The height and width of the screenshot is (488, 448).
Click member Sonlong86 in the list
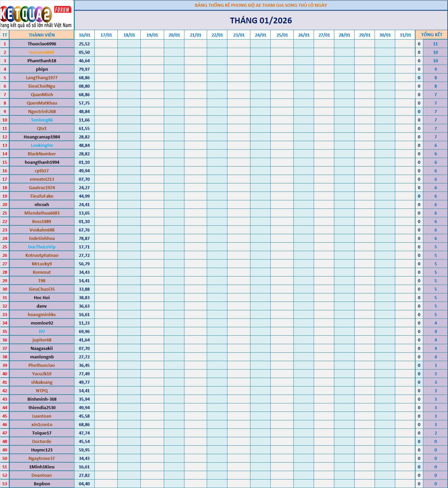(42, 120)
